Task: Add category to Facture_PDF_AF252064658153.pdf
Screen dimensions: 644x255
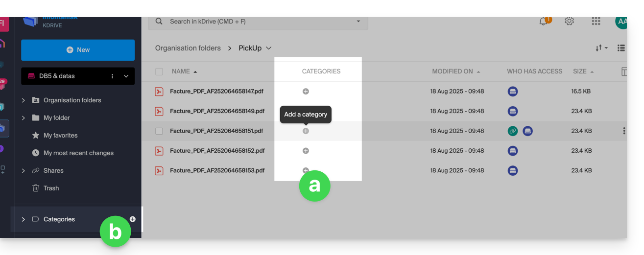Action: 306,170
